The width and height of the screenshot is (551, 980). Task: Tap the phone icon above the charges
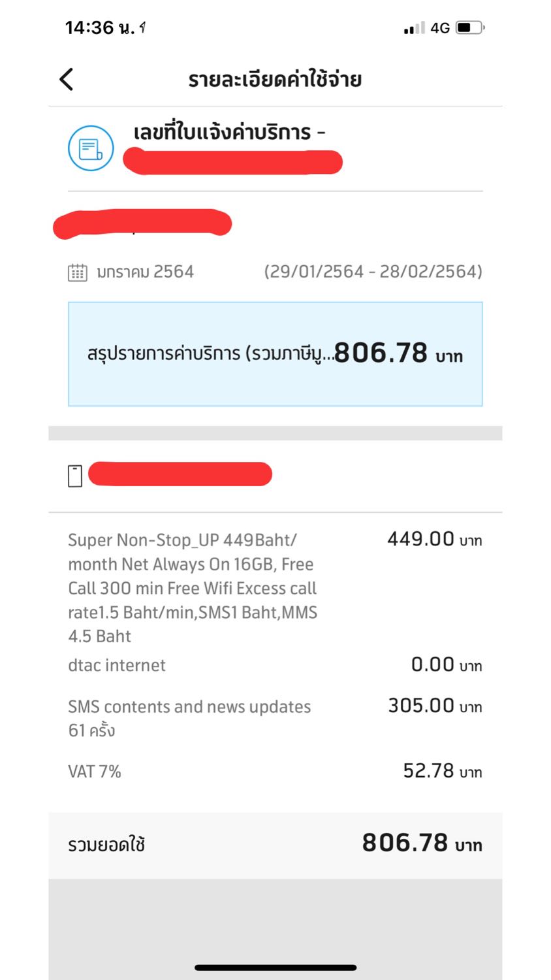pos(75,476)
